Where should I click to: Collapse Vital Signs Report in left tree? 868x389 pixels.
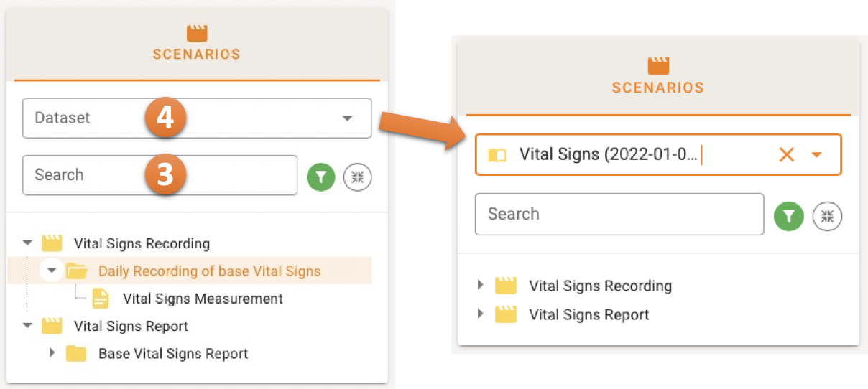coord(28,326)
